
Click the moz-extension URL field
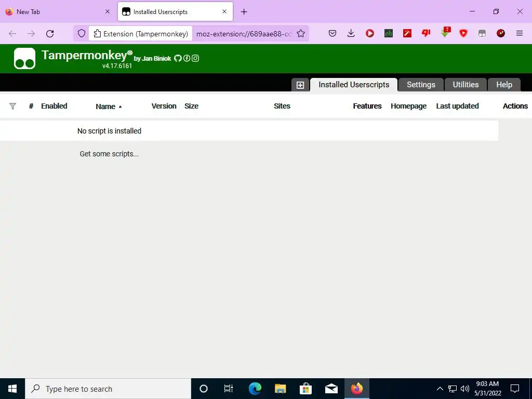pyautogui.click(x=244, y=34)
